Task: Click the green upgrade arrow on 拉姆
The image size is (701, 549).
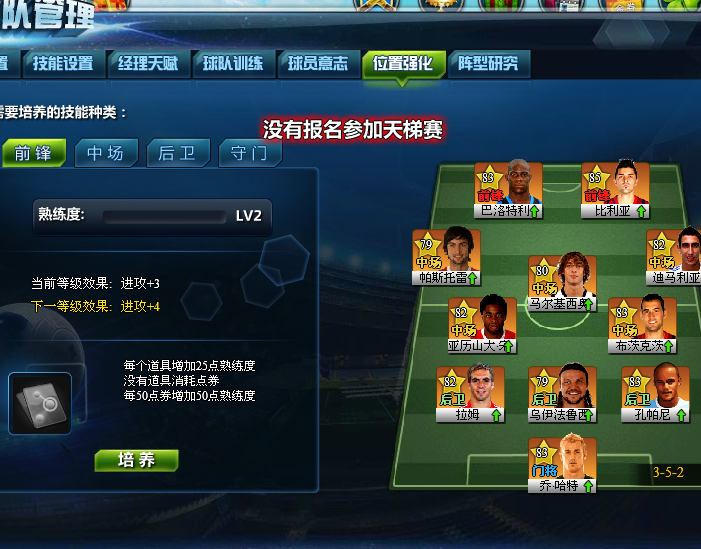Action: point(496,415)
